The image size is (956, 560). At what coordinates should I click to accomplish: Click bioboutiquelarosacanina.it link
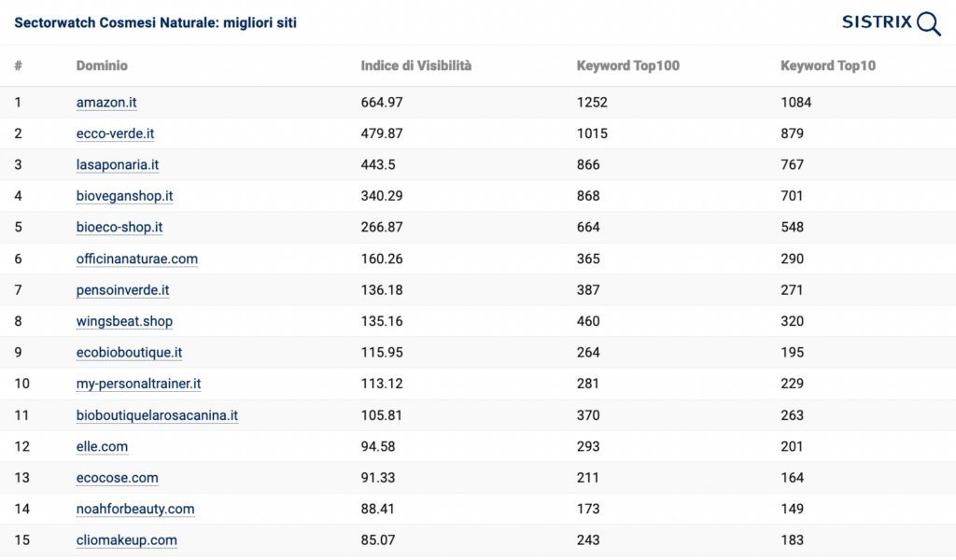pos(157,415)
